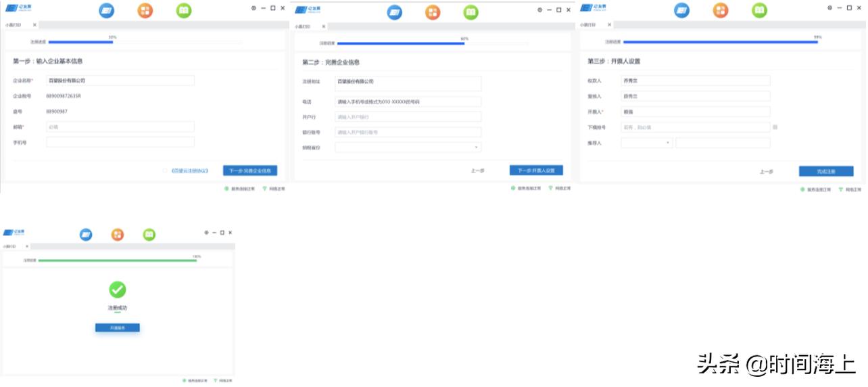Image resolution: width=868 pixels, height=387 pixels.
Task: Go back with 上一步 in step three
Action: pyautogui.click(x=767, y=172)
